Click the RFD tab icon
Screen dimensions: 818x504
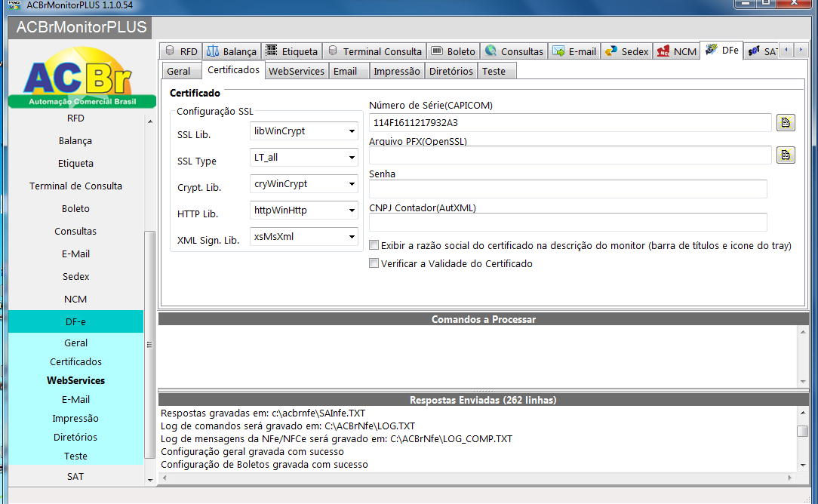169,51
